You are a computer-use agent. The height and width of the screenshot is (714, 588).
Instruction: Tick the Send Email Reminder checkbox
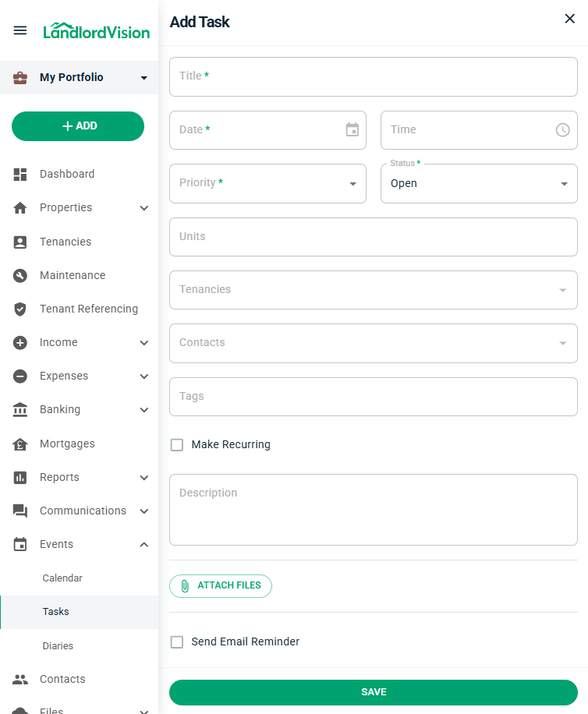coord(177,642)
